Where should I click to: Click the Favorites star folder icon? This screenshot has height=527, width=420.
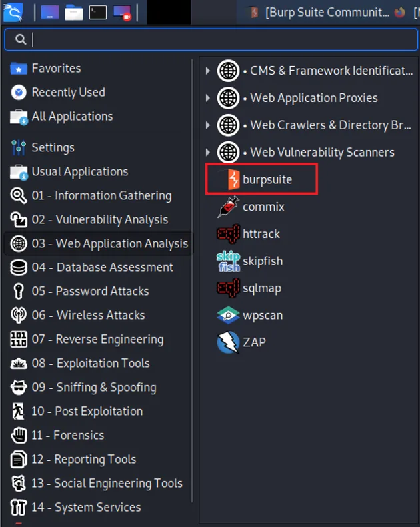pos(19,69)
